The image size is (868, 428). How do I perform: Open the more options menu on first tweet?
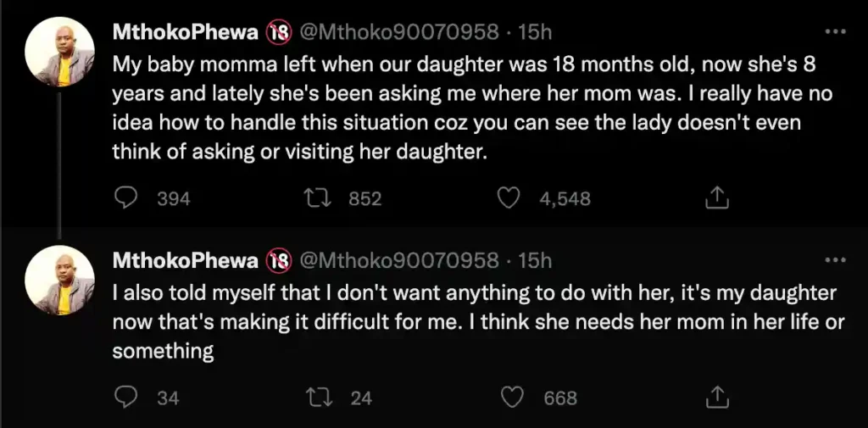click(x=835, y=32)
